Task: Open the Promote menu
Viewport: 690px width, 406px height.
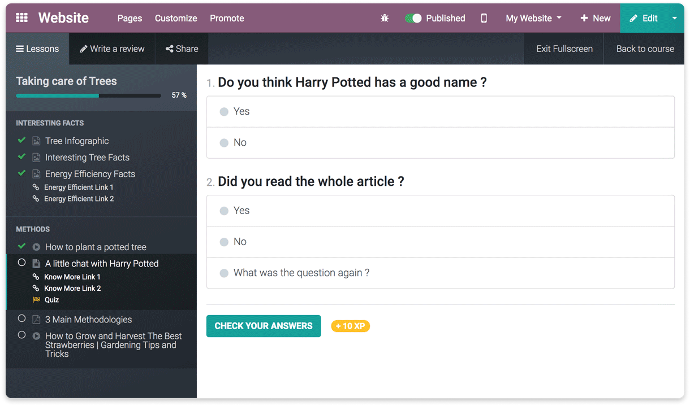Action: click(x=227, y=18)
